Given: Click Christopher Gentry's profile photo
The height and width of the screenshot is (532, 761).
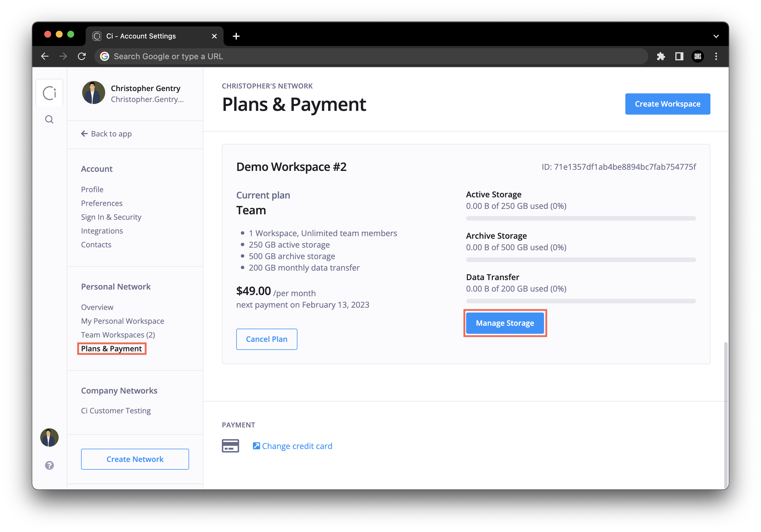Looking at the screenshot, I should (x=93, y=93).
